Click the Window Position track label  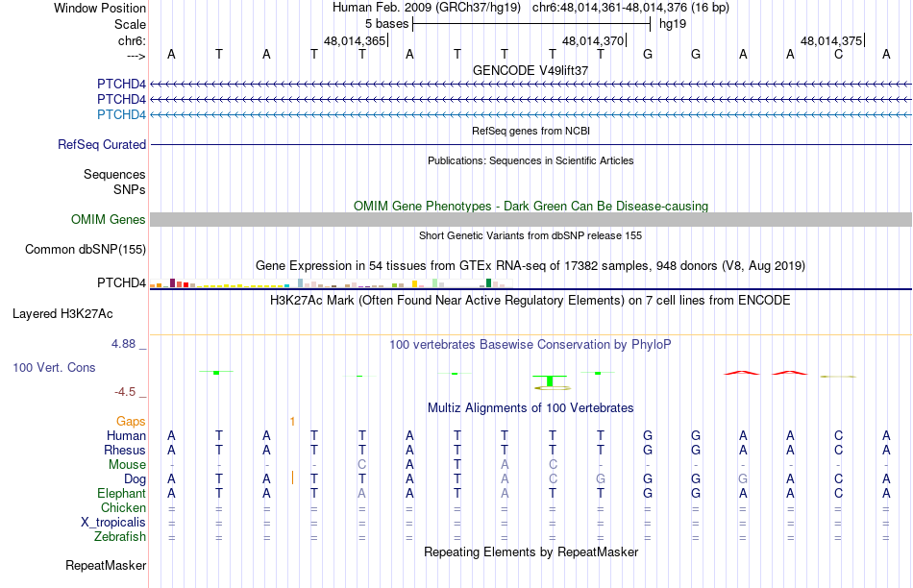point(100,8)
